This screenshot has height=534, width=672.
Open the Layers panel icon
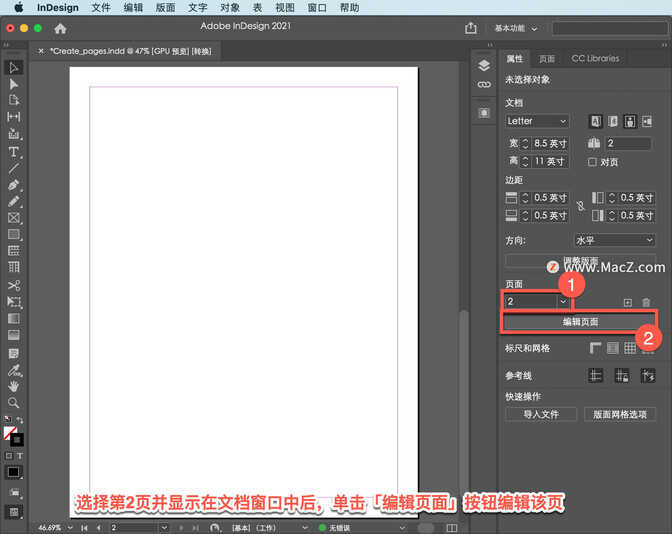484,66
